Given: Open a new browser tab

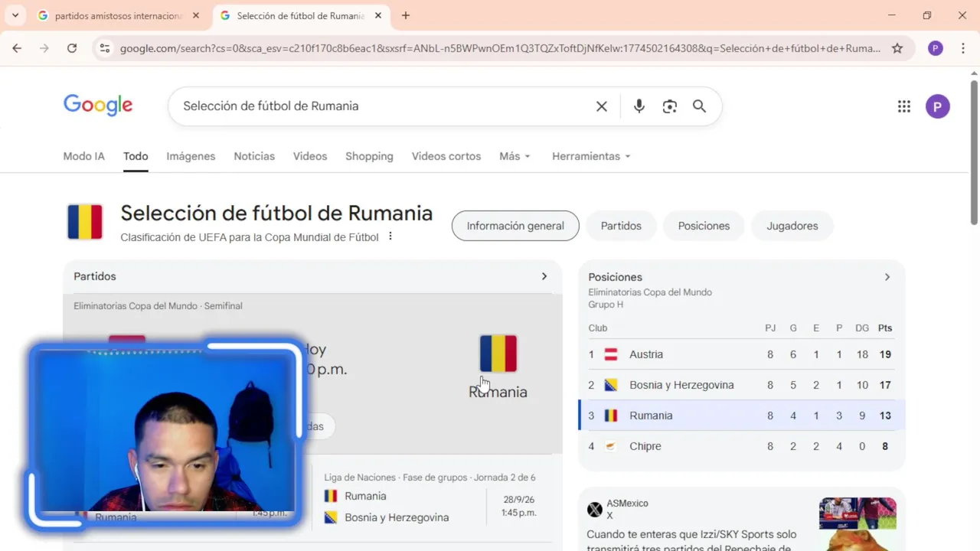Looking at the screenshot, I should [406, 15].
